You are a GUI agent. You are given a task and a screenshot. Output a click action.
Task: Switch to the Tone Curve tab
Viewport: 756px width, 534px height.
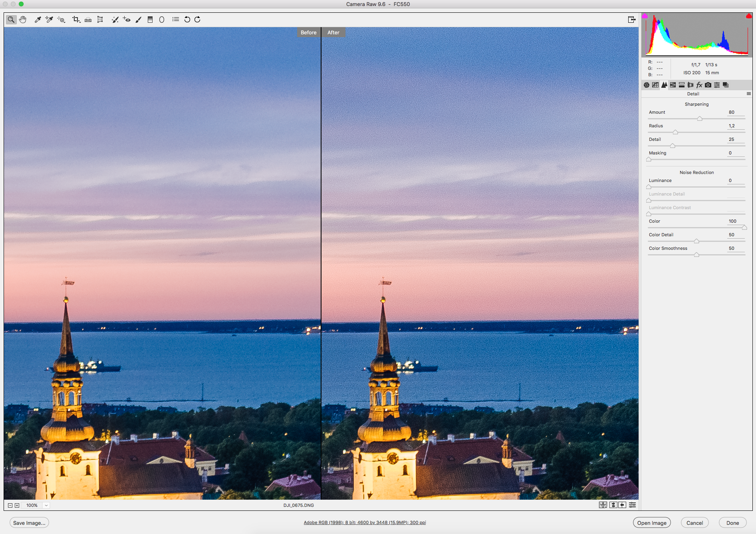[x=655, y=85]
